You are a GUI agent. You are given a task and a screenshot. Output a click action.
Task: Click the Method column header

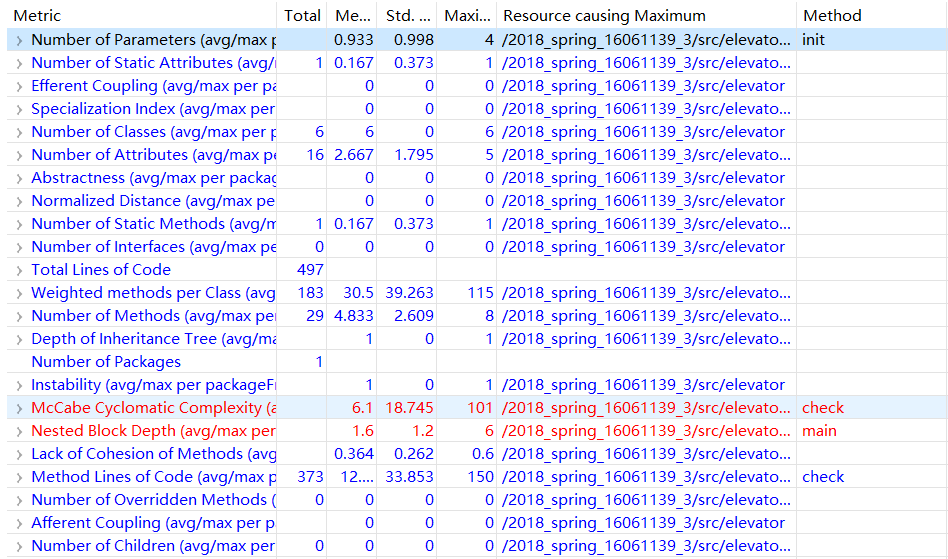(x=832, y=15)
